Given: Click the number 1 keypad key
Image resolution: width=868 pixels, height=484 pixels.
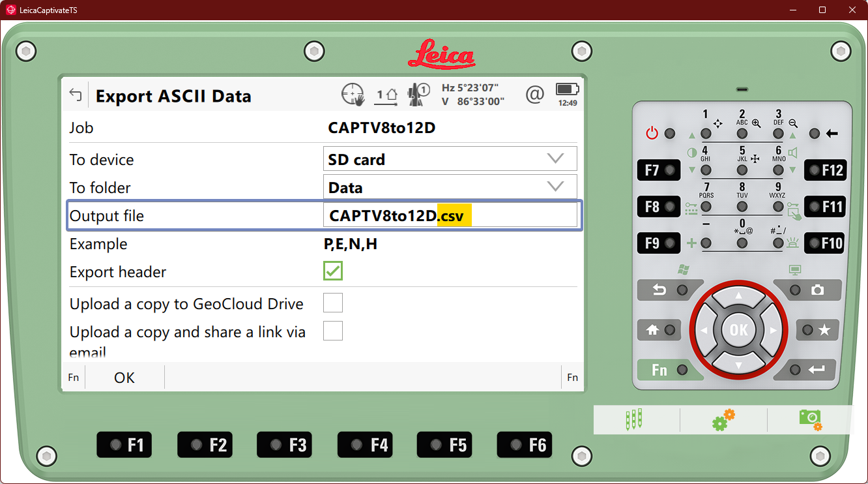Looking at the screenshot, I should coord(706,134).
